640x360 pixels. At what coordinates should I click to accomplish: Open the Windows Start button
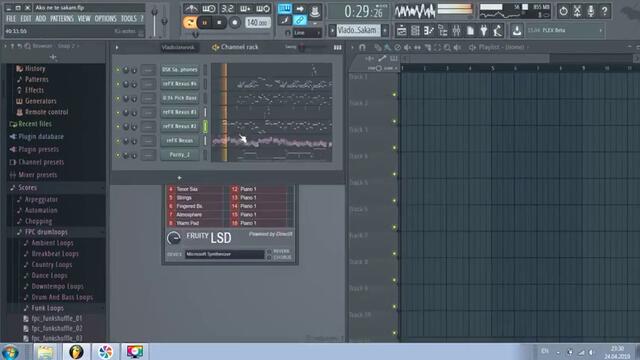[x=10, y=352]
